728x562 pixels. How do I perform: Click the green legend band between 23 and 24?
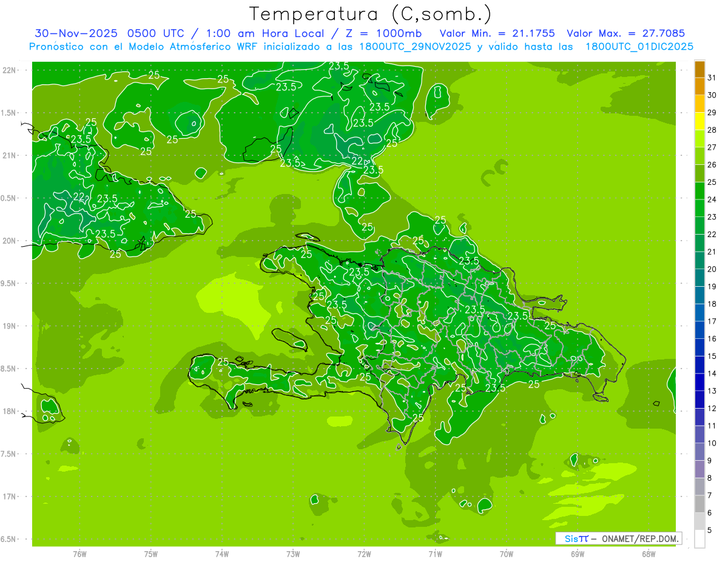click(x=699, y=209)
